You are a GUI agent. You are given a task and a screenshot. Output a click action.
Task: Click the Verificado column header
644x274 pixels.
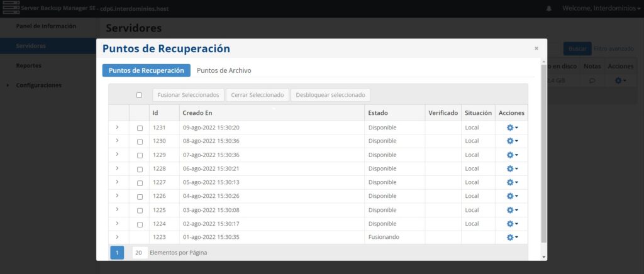[443, 112]
